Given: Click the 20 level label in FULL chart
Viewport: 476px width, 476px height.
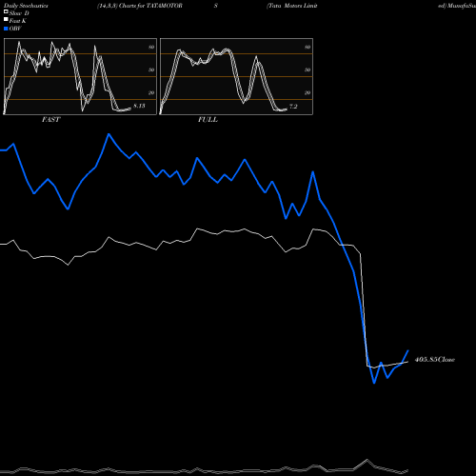Looking at the screenshot, I should (307, 92).
